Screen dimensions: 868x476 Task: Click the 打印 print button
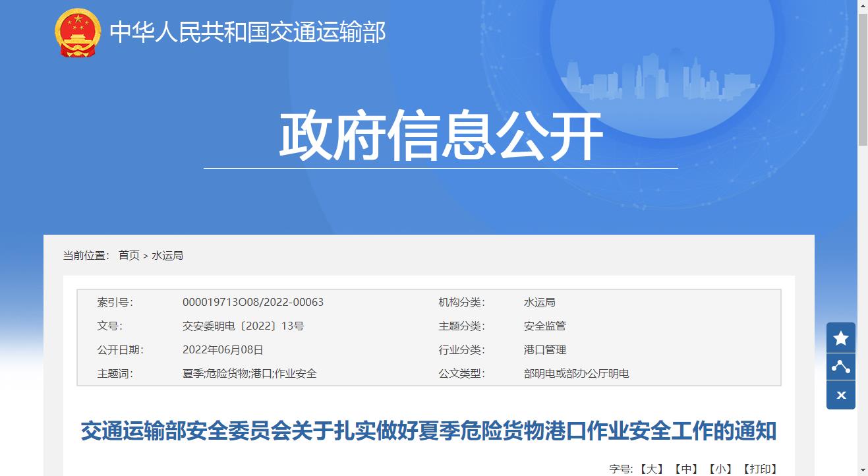(x=759, y=469)
